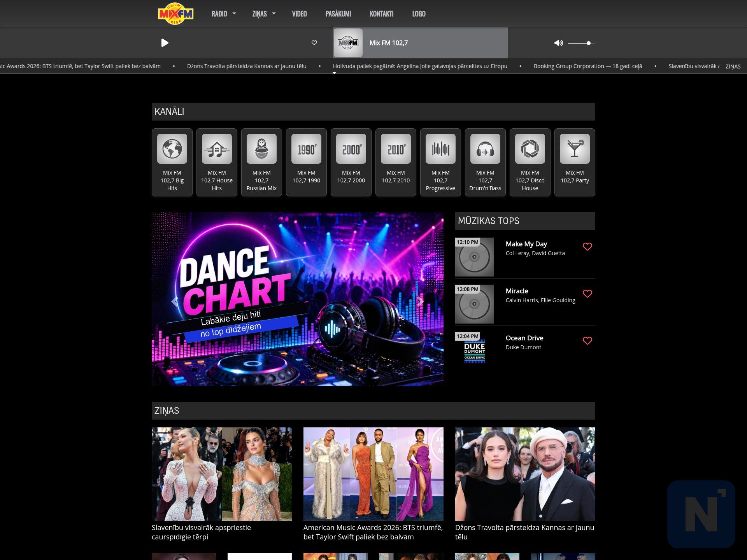Open the Mix FM 102,7 Party channel name

pos(575,177)
